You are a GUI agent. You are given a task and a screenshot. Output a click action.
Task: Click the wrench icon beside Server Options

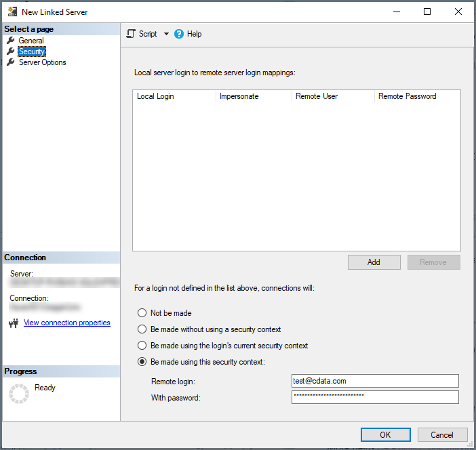pyautogui.click(x=11, y=62)
